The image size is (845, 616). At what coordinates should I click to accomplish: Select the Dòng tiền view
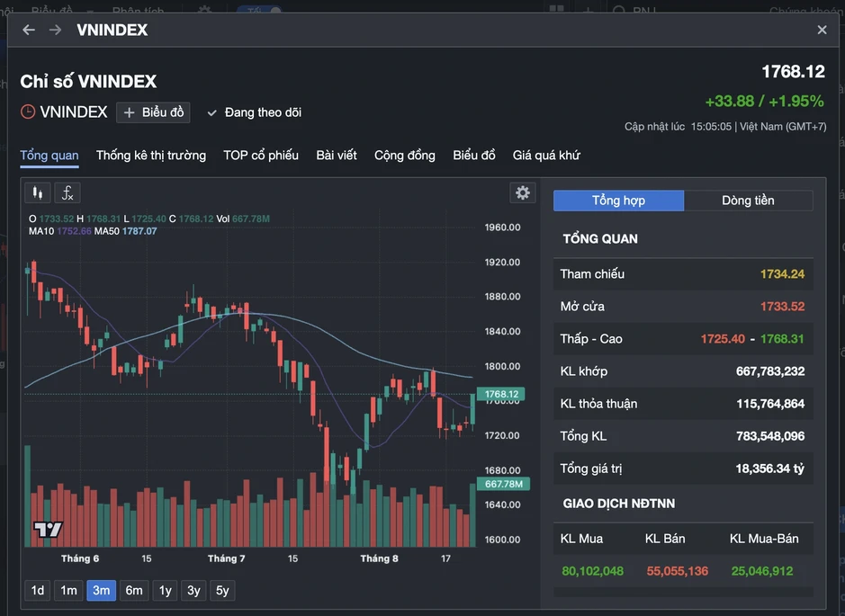pyautogui.click(x=748, y=201)
